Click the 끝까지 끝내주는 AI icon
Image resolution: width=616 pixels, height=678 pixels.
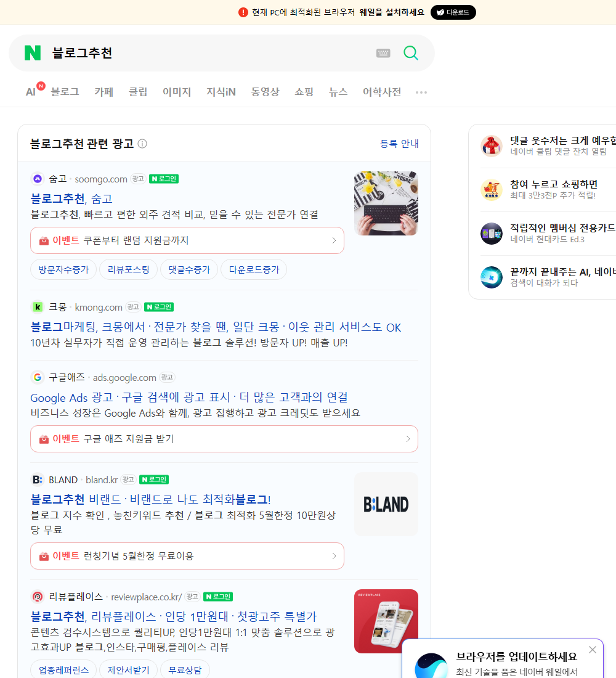click(x=492, y=277)
